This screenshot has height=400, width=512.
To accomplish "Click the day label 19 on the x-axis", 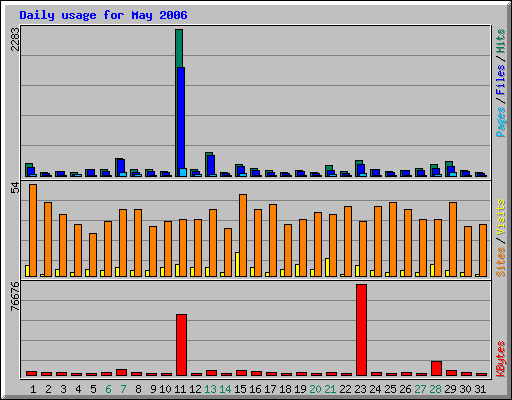I will coord(300,389).
